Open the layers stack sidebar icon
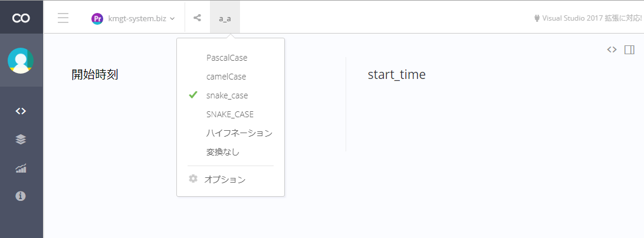 click(x=21, y=140)
